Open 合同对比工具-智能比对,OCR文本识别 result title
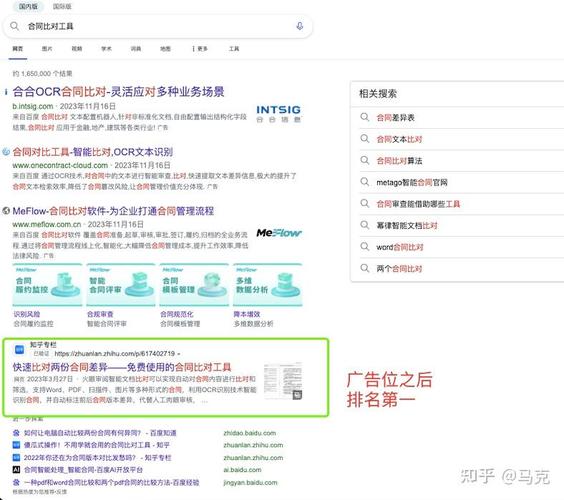This screenshot has width=564, height=500. [92, 152]
